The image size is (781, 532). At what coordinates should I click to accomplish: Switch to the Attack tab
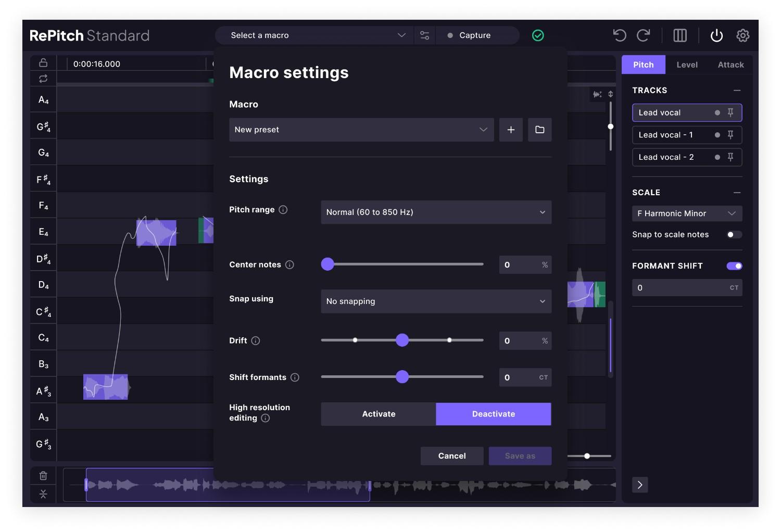[730, 65]
